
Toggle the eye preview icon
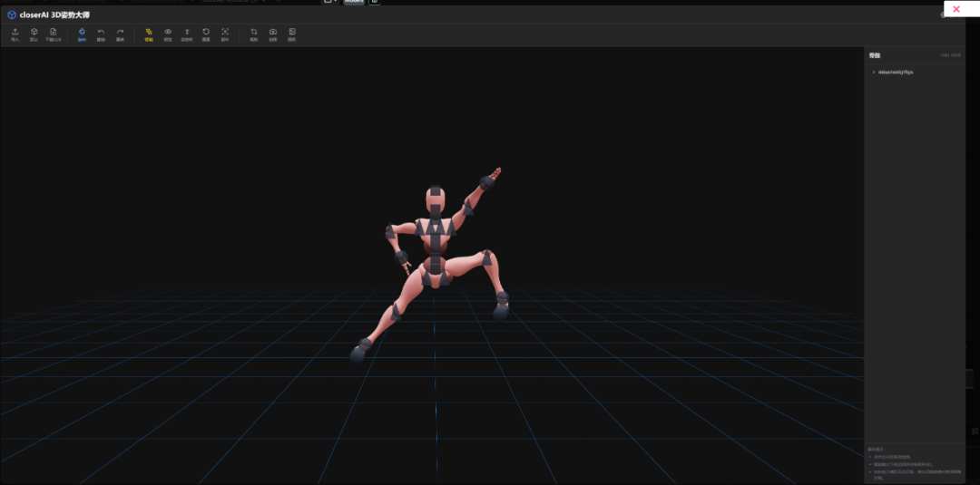click(x=168, y=32)
